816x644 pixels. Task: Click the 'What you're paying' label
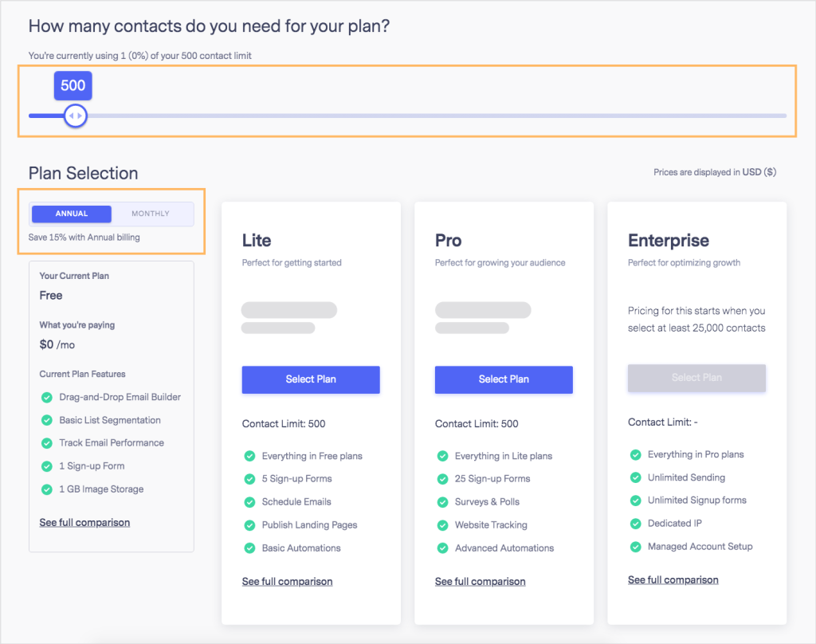tap(77, 325)
